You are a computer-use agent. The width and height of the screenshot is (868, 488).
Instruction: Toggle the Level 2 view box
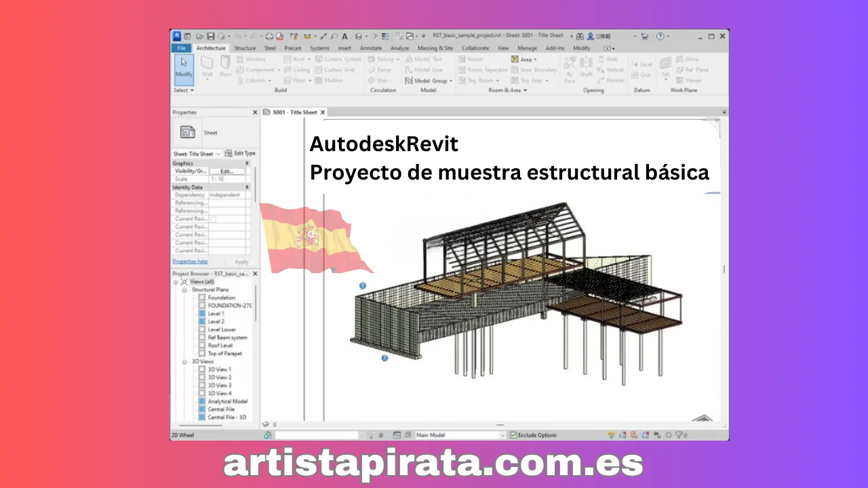pyautogui.click(x=202, y=321)
